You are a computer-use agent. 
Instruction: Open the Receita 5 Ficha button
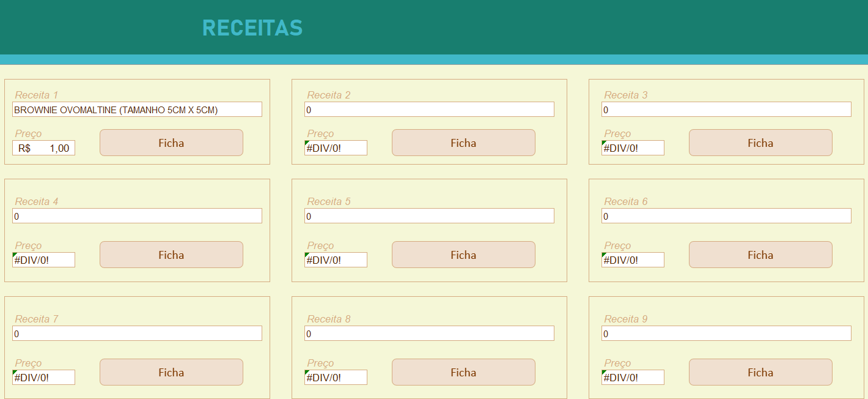(463, 255)
